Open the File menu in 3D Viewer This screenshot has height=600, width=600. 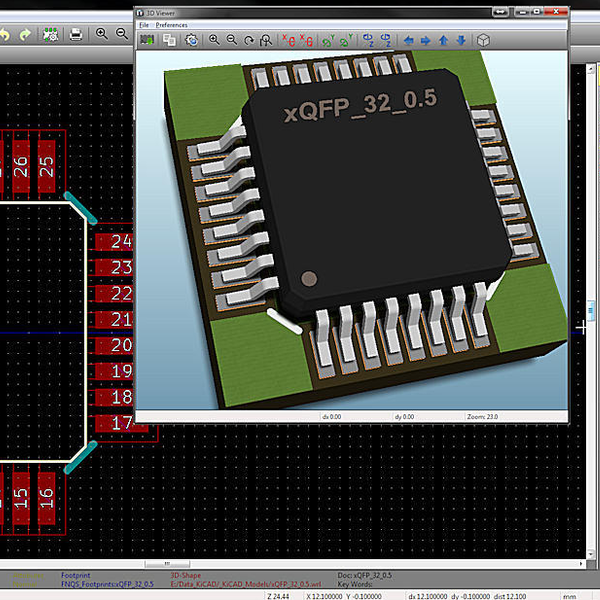[x=143, y=23]
